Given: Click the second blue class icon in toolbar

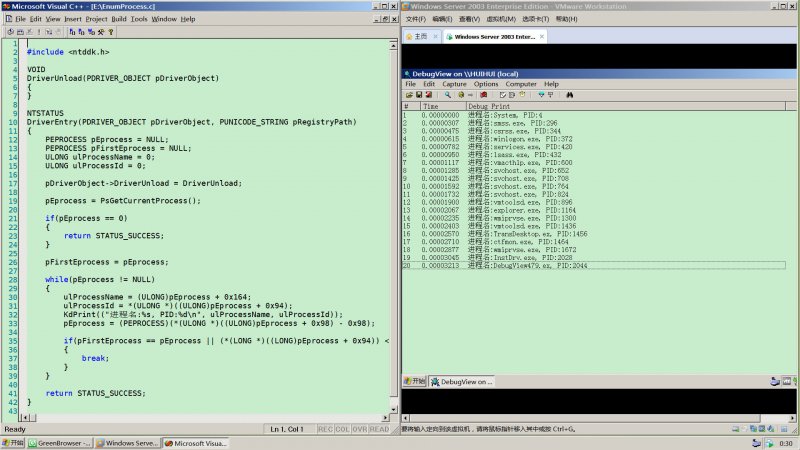Looking at the screenshot, I should [81, 32].
